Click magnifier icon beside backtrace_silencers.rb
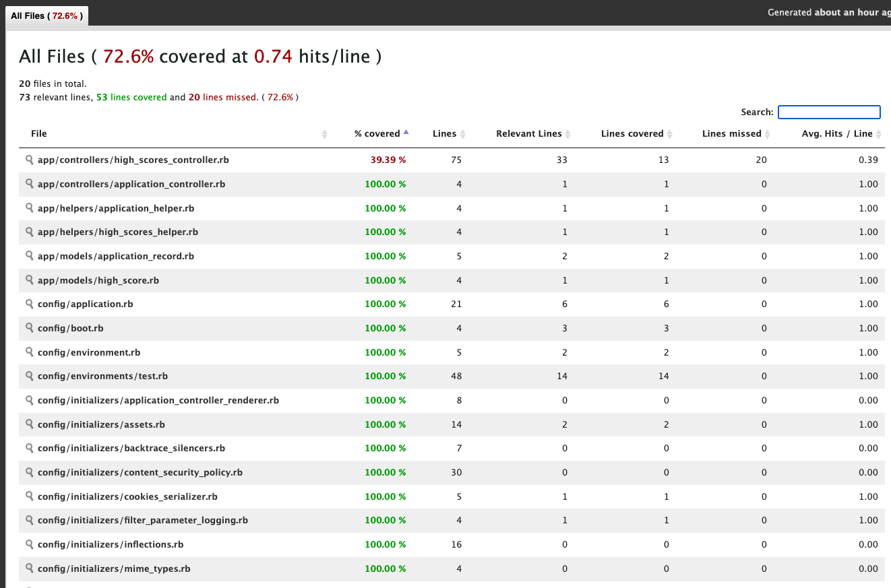This screenshot has width=891, height=588. (x=29, y=448)
